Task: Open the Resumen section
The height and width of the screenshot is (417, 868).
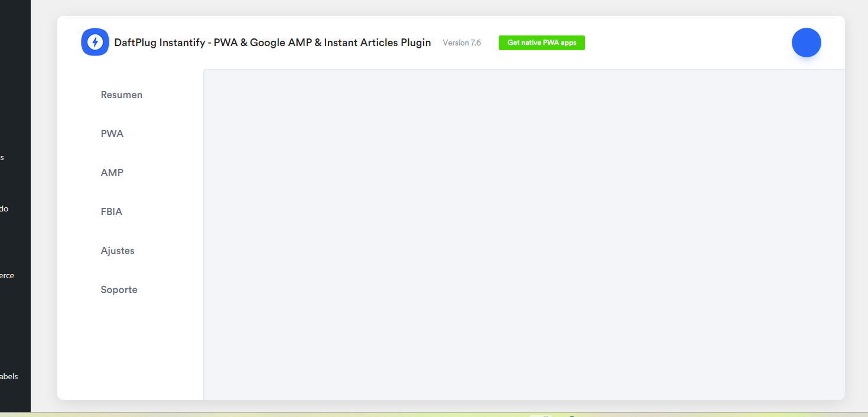Action: 122,95
